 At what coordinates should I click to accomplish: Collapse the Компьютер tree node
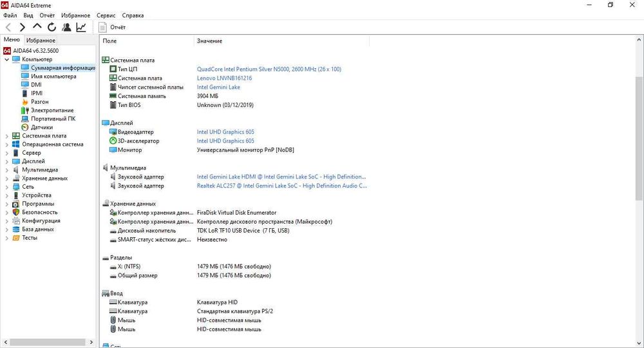point(6,59)
